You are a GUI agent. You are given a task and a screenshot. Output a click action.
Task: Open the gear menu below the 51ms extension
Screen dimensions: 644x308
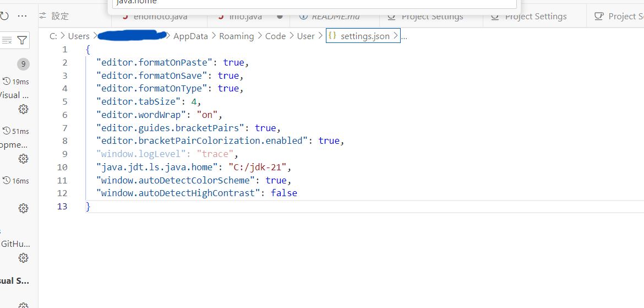coord(23,159)
